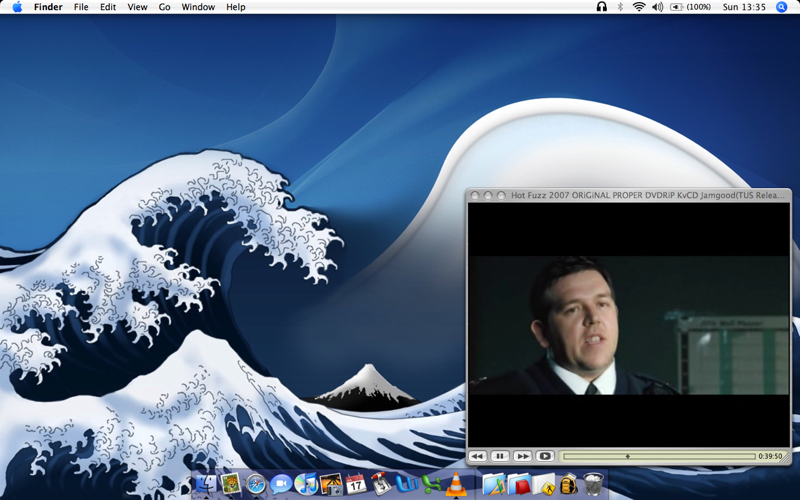This screenshot has height=500, width=800.
Task: Close the Hot Fuzz VLC window
Action: pos(475,195)
